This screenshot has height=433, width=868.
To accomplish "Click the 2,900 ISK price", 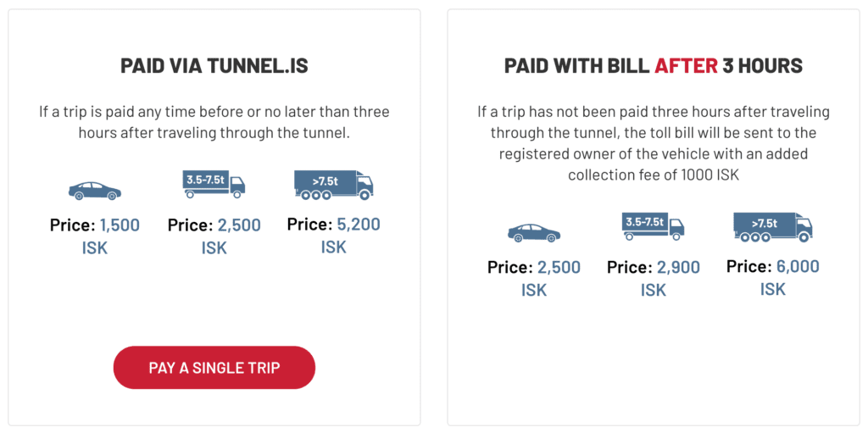I will pos(678,268).
